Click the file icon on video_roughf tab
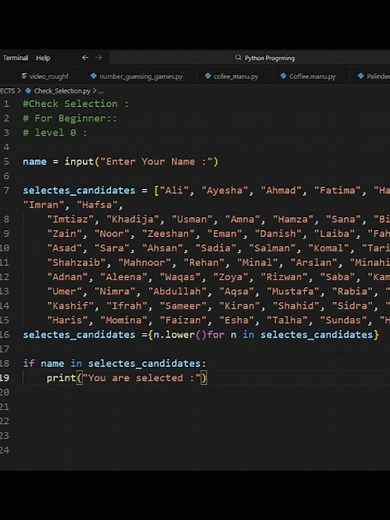 tap(24, 76)
